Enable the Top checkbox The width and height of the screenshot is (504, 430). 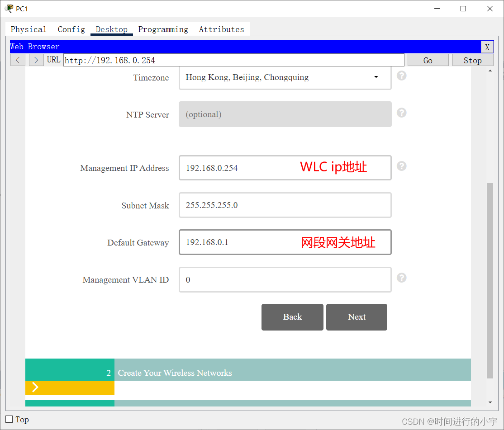click(8, 419)
